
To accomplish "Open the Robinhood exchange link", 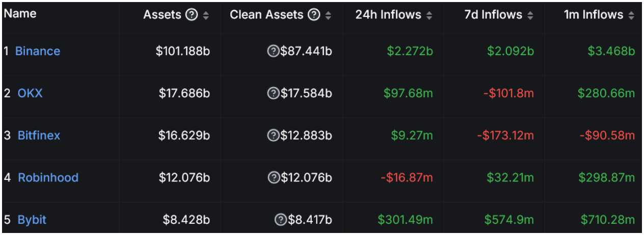I will click(48, 177).
